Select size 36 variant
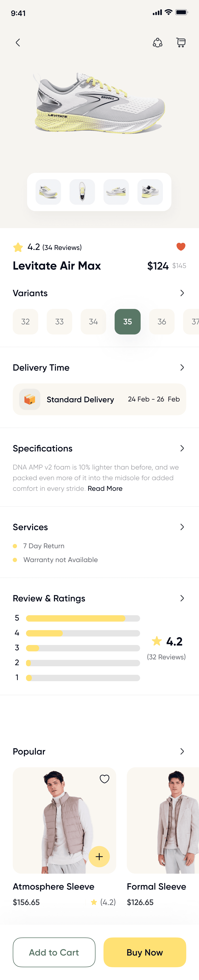 coord(162,321)
